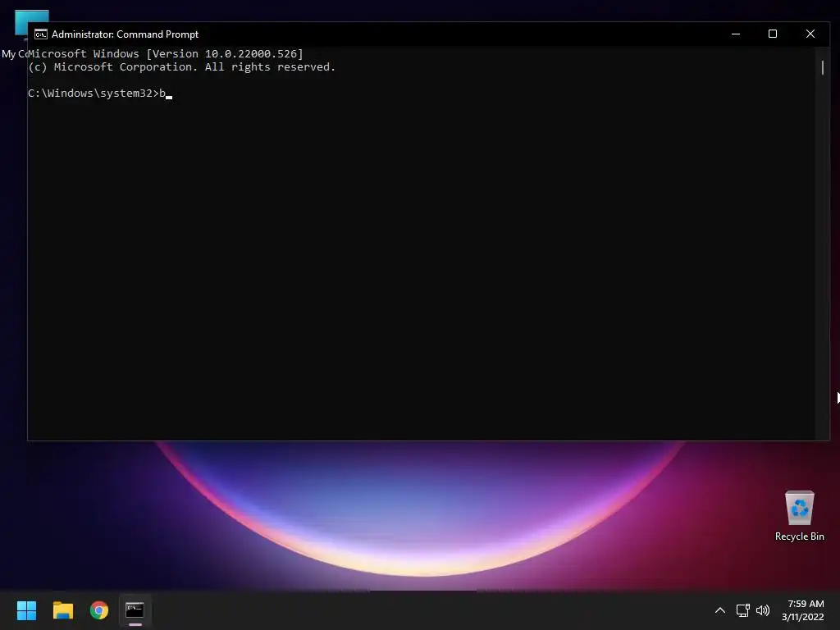
Task: Open Google Chrome from the taskbar
Action: [99, 610]
